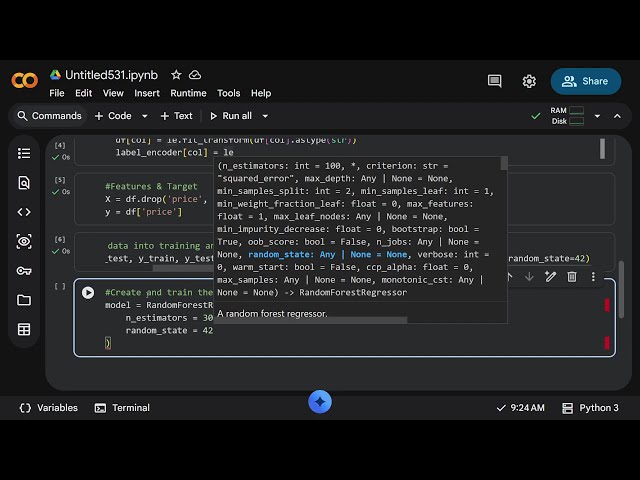Screen dimensions: 640x480
Task: Open the Insert menu
Action: [x=147, y=93]
